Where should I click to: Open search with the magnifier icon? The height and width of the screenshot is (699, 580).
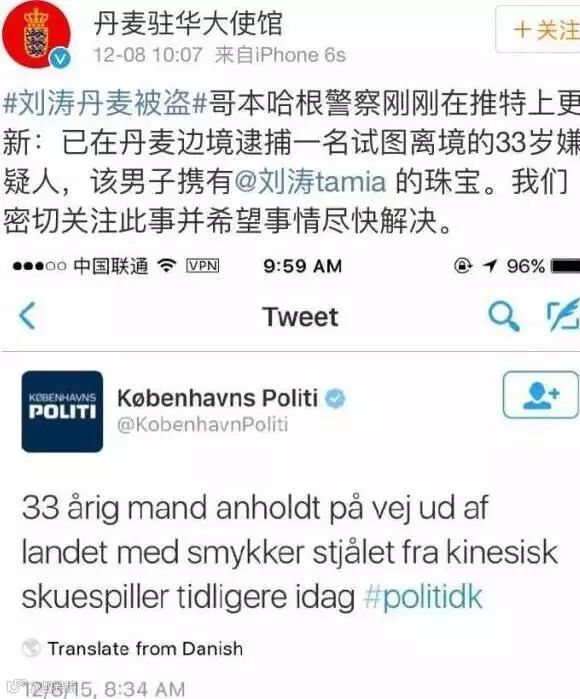(x=504, y=316)
